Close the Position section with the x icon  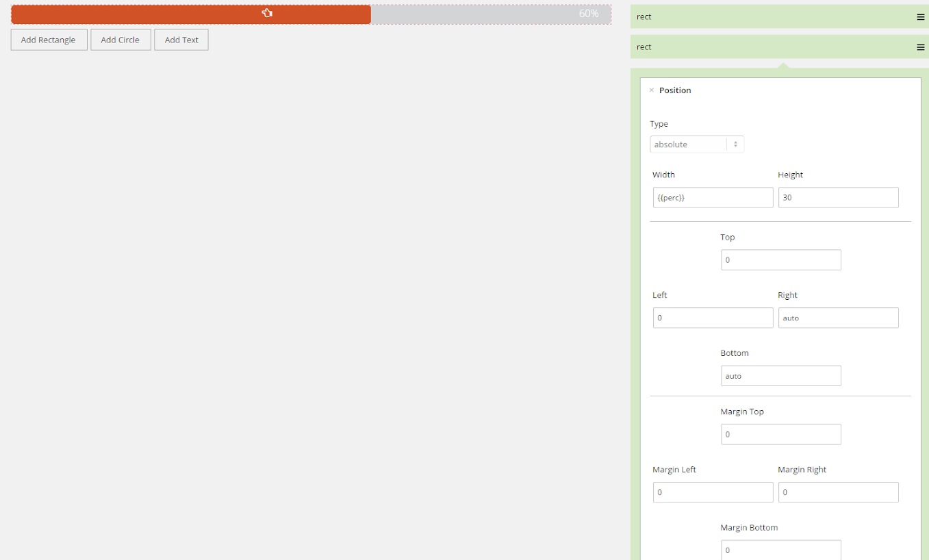click(x=651, y=90)
